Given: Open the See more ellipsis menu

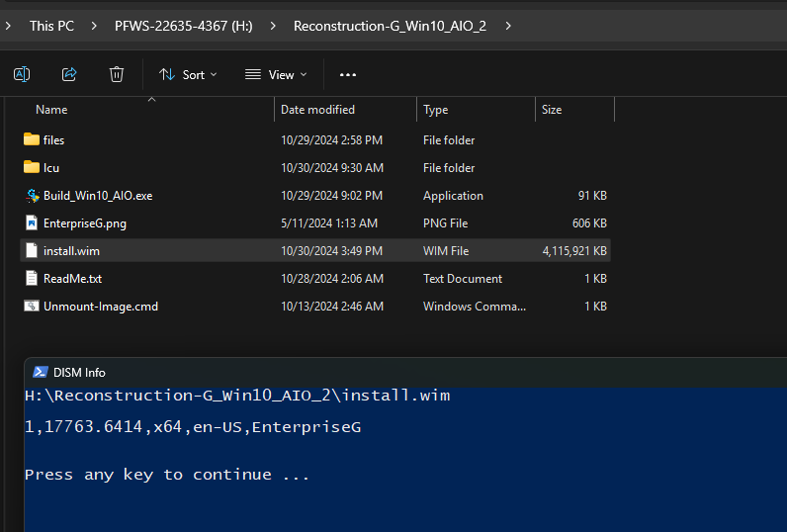Looking at the screenshot, I should (x=348, y=75).
